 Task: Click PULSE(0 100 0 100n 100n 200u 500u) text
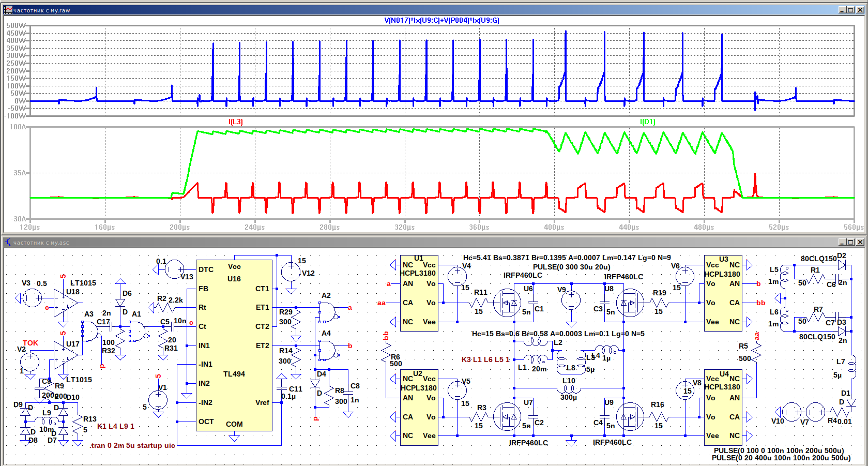click(x=779, y=450)
